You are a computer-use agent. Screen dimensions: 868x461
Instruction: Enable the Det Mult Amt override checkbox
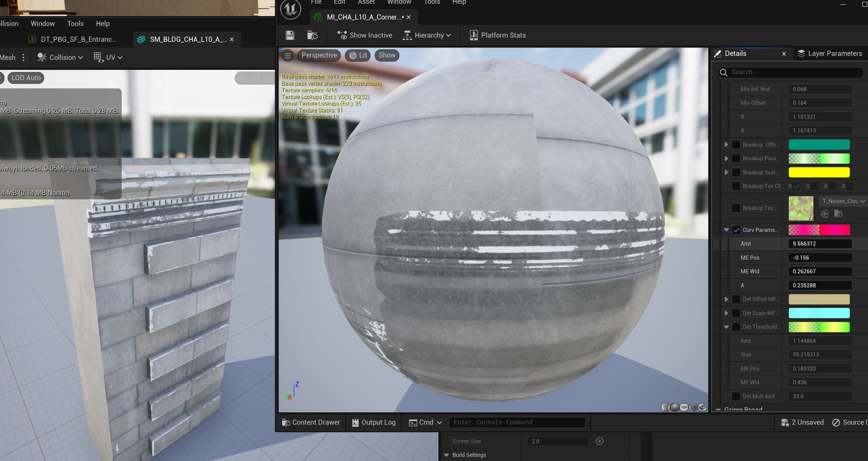click(736, 396)
